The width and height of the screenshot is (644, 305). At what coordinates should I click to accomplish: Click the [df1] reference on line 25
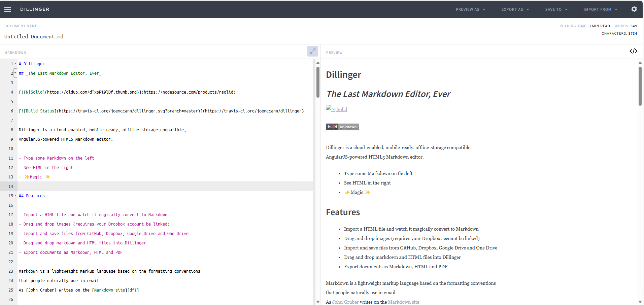click(133, 290)
